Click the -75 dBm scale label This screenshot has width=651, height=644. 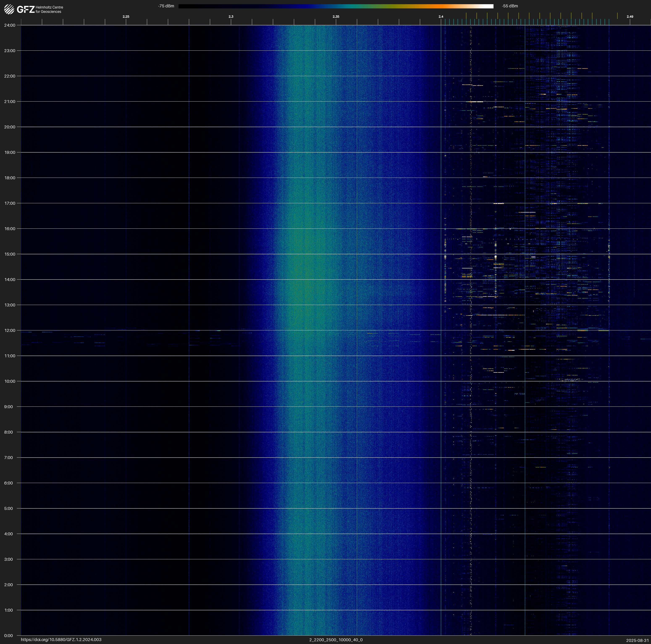pyautogui.click(x=166, y=6)
